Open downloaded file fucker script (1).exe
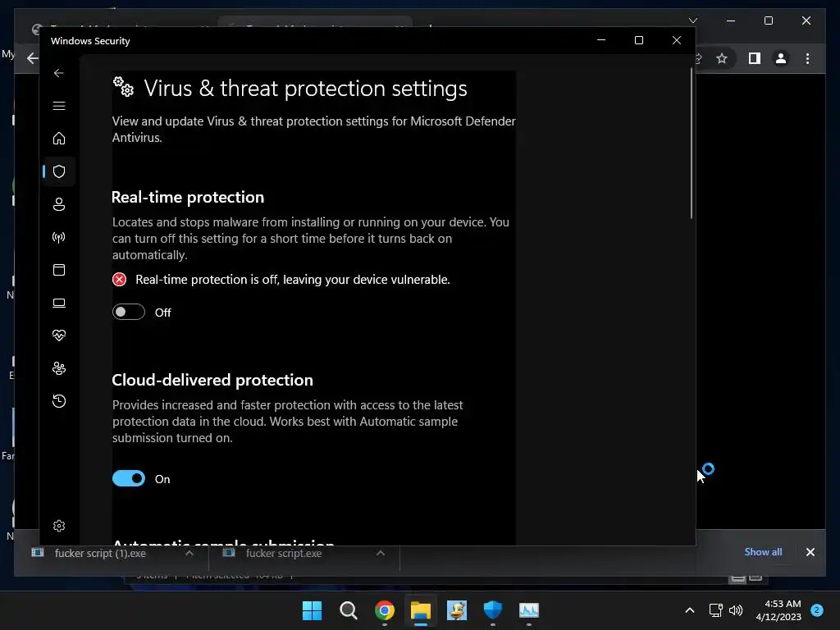840x630 pixels. pyautogui.click(x=100, y=554)
